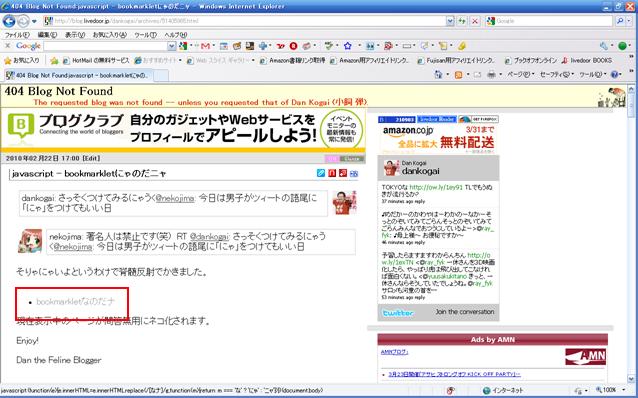Open the ツール(T) menu bar item
638x398 pixels.
click(145, 35)
